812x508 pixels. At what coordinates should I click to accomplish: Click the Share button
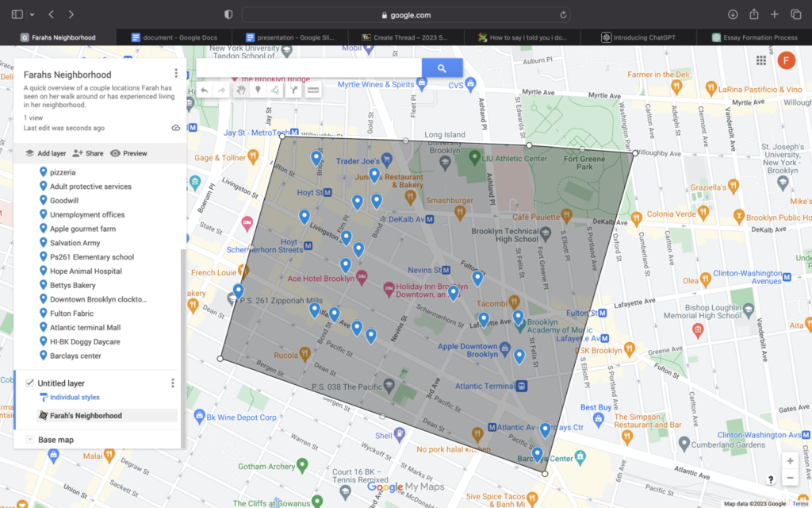tap(88, 153)
